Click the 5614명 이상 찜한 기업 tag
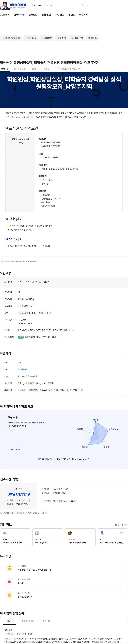Screen dimensions: 128x644 (x=11, y=38)
